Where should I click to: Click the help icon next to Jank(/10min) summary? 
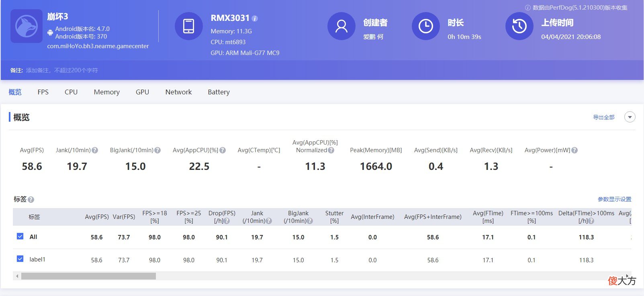95,150
